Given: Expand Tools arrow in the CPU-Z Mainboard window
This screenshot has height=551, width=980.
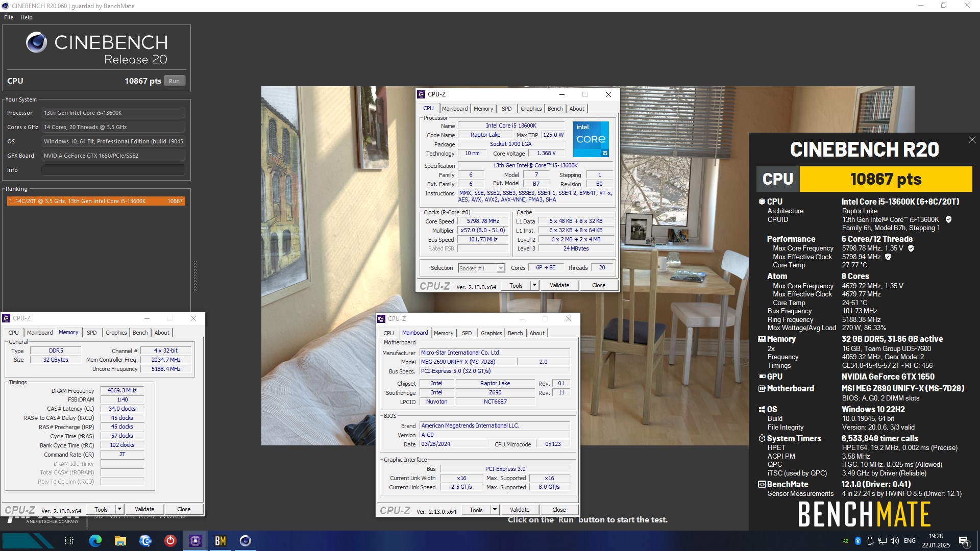Looking at the screenshot, I should [495, 510].
